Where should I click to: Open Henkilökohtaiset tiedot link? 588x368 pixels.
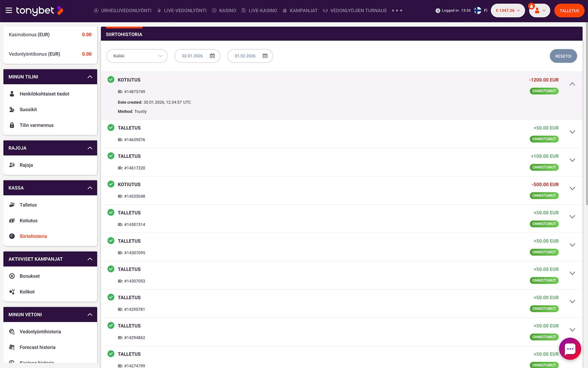point(44,94)
